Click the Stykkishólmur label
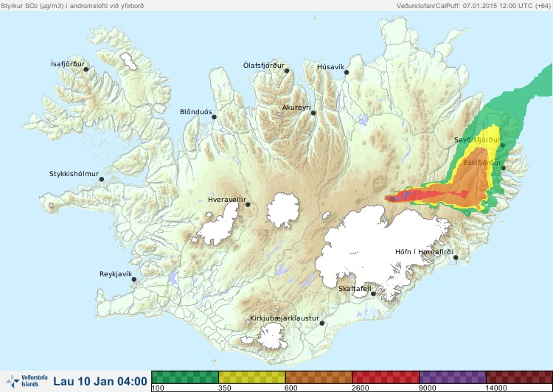553x392 pixels. click(74, 174)
